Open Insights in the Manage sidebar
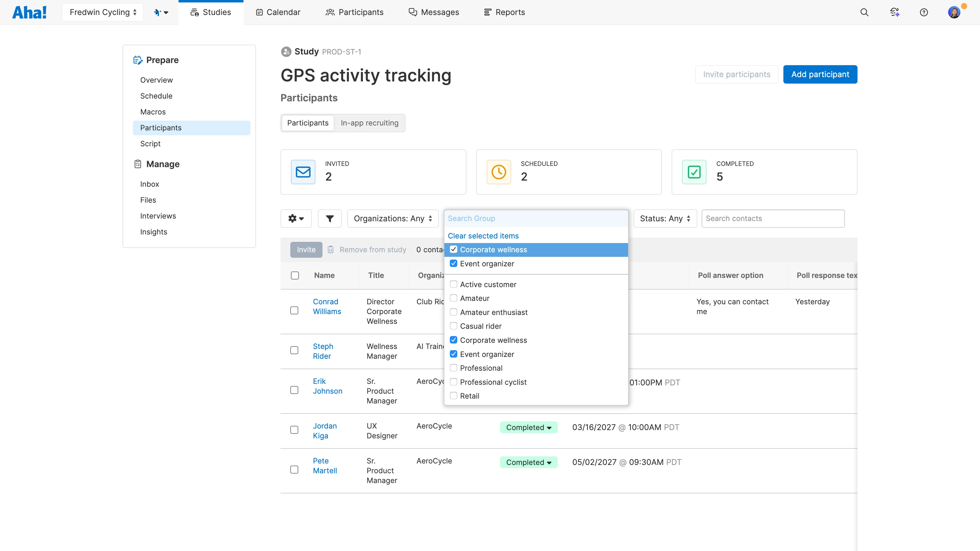The width and height of the screenshot is (980, 551). click(x=154, y=232)
